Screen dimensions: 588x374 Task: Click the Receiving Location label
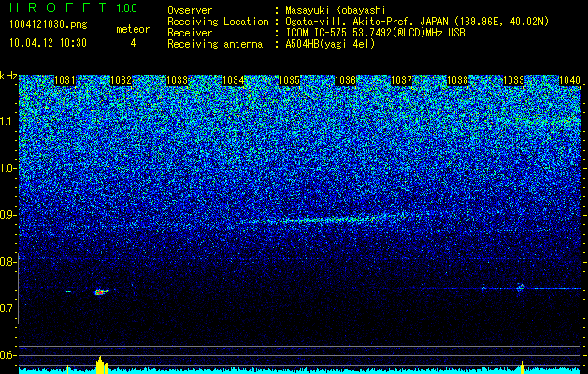point(218,22)
